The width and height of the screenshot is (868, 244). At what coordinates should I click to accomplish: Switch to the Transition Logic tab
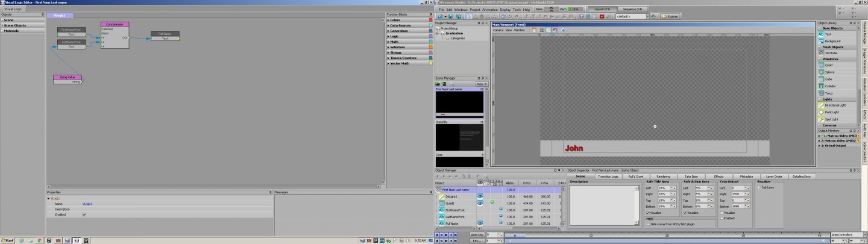pyautogui.click(x=608, y=177)
